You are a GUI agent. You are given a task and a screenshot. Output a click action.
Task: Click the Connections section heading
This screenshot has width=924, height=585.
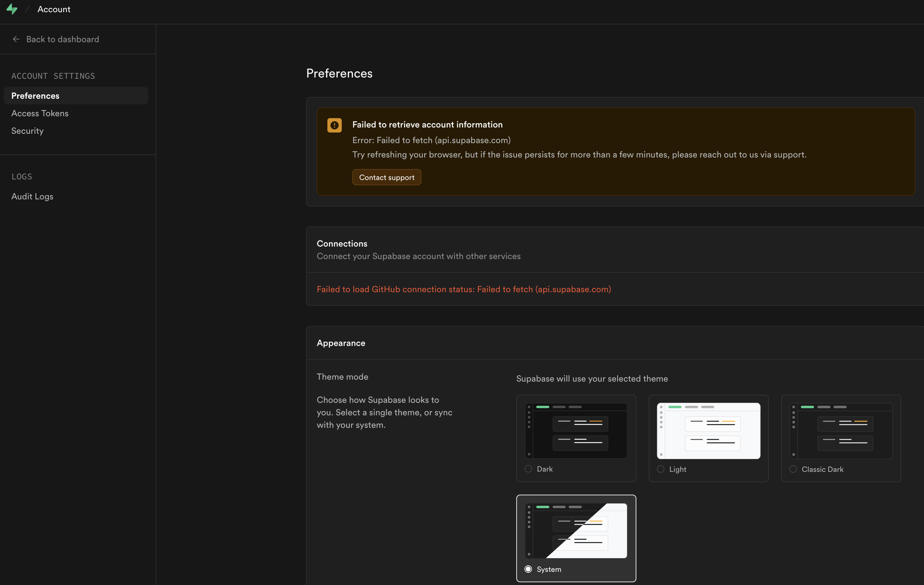342,243
